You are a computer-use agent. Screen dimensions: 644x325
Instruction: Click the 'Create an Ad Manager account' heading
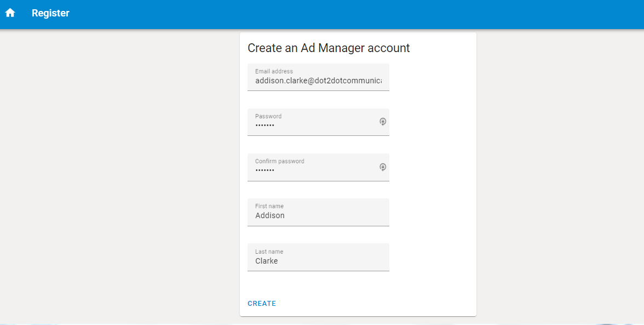coord(329,48)
